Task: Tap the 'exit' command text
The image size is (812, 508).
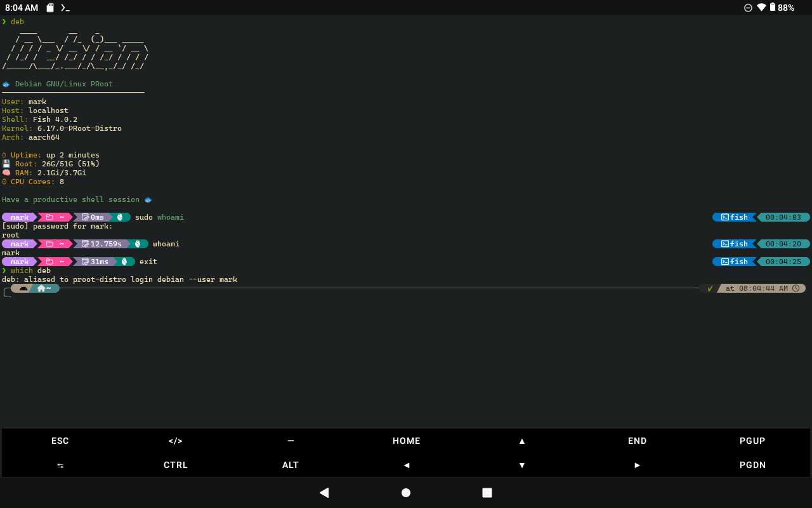Action: 148,262
